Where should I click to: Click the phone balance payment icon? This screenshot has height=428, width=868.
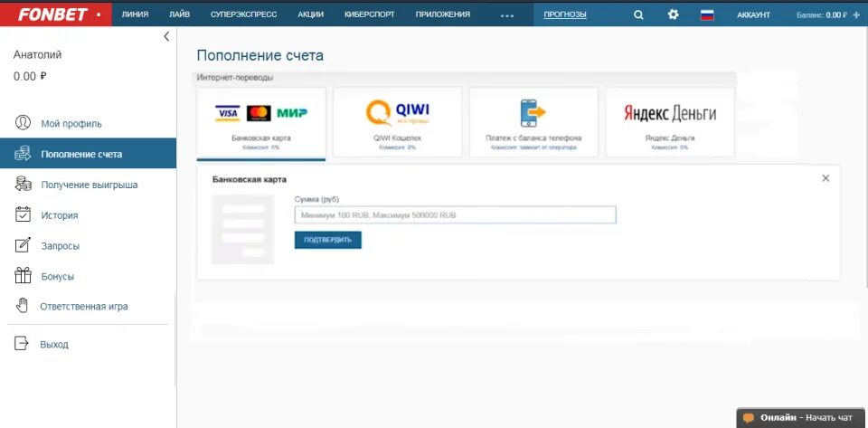(x=533, y=112)
